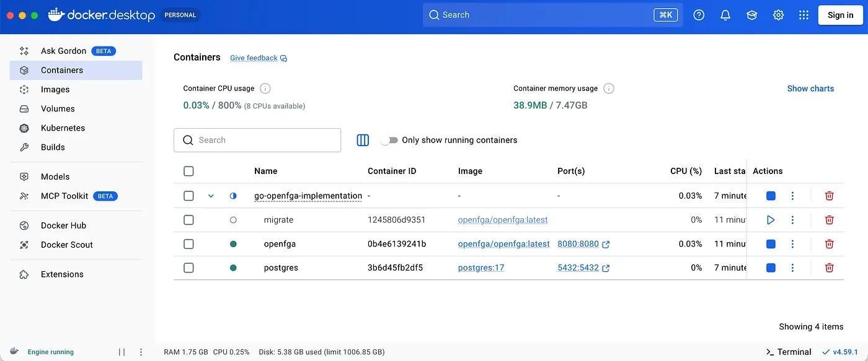The height and width of the screenshot is (361, 868).
Task: Click the Sign in button
Action: [x=840, y=15]
